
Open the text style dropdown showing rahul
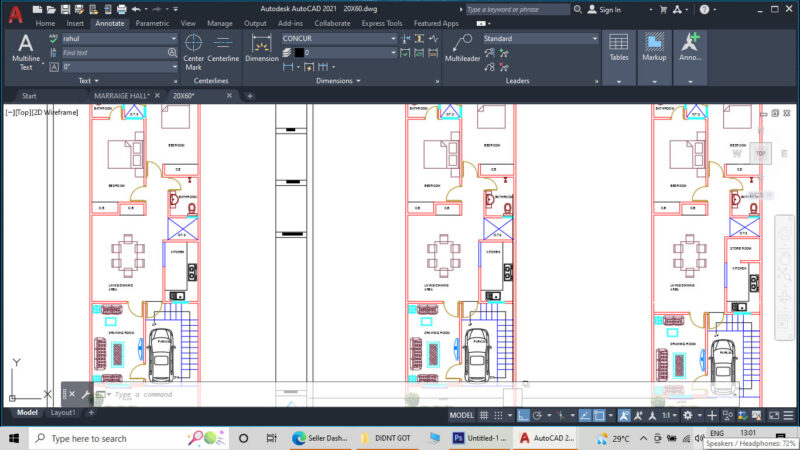(120, 38)
